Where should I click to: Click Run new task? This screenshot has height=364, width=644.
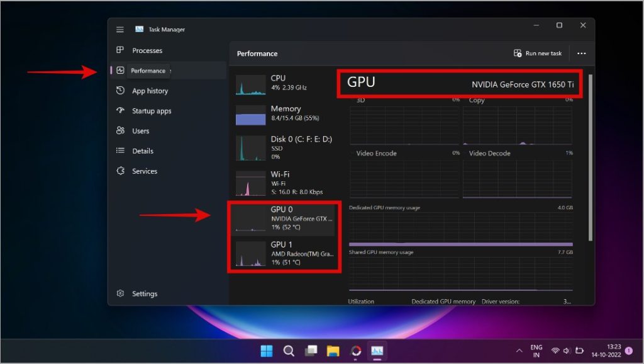tap(538, 53)
